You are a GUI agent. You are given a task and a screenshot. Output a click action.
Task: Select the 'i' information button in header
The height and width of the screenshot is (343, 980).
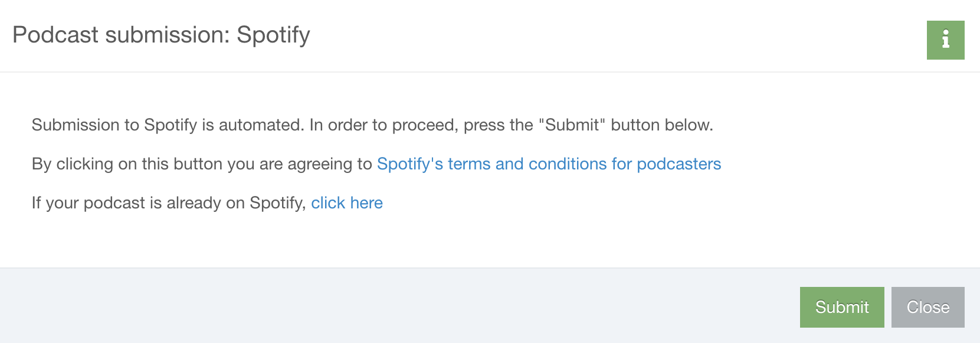(945, 40)
